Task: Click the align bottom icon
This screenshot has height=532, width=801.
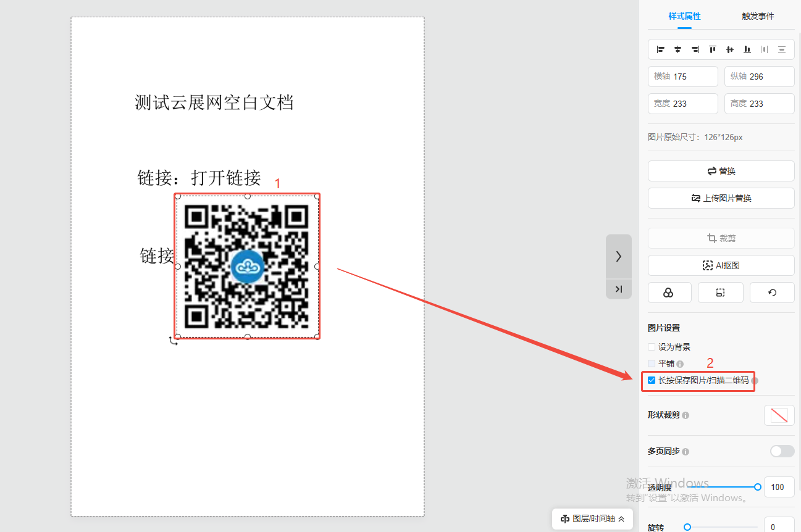Action: tap(747, 49)
